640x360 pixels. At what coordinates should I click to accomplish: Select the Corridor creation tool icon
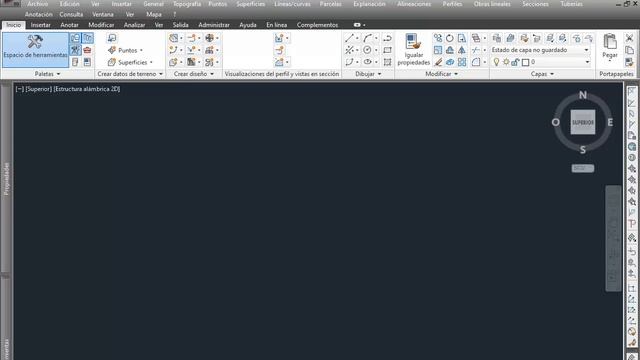[191, 62]
